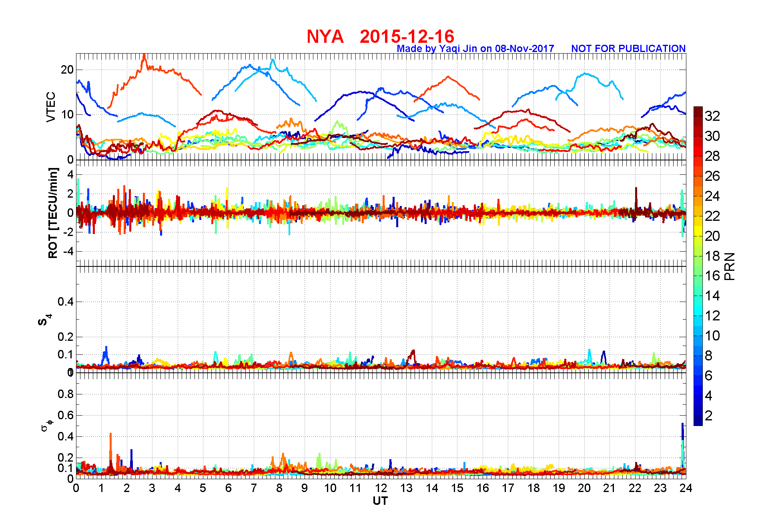
Task: Click the S4 y-axis label
Action: coord(44,320)
